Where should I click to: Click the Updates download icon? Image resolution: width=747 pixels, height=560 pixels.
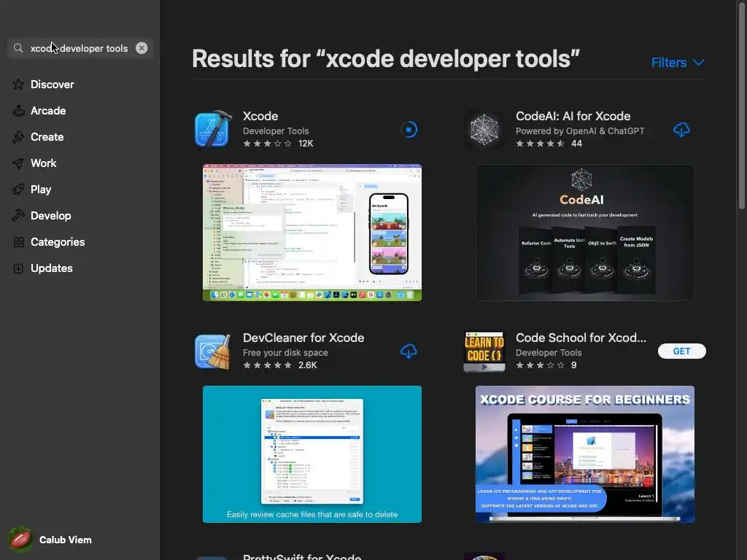click(18, 268)
